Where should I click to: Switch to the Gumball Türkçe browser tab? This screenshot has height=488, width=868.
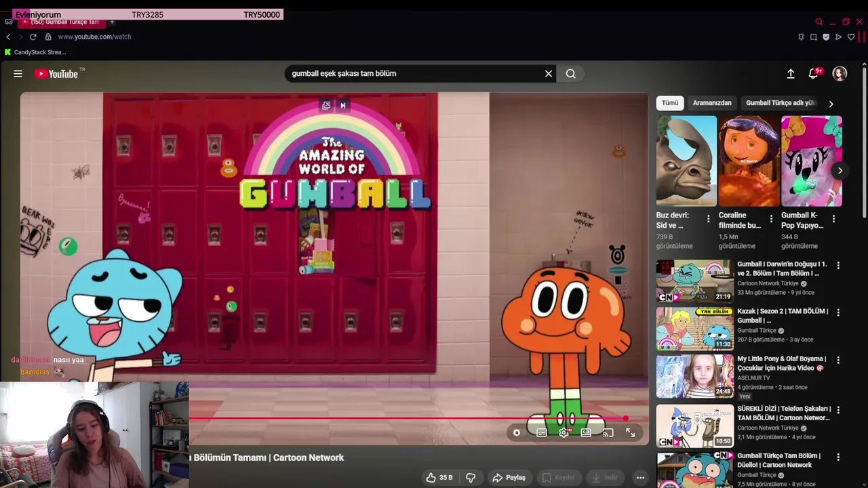point(61,22)
